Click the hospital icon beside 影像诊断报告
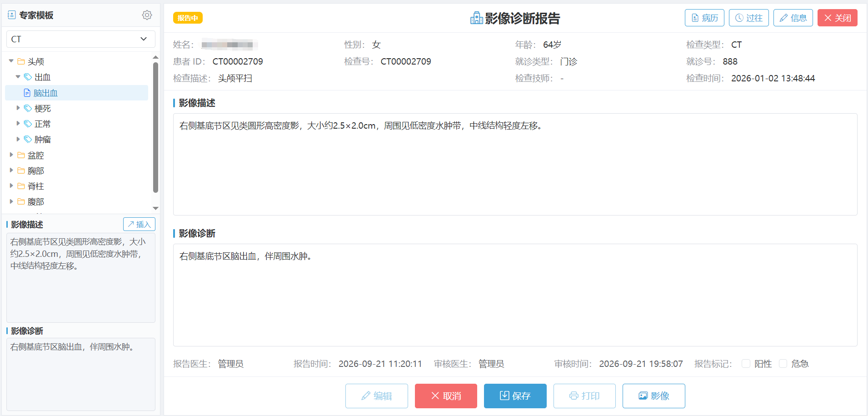Image resolution: width=868 pixels, height=416 pixels. tap(476, 18)
